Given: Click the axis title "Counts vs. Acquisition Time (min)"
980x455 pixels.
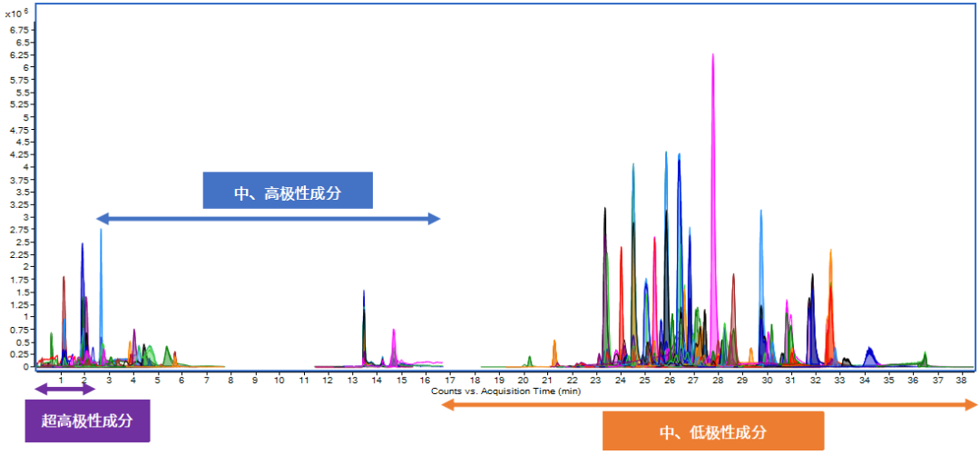Looking at the screenshot, I should coord(505,391).
